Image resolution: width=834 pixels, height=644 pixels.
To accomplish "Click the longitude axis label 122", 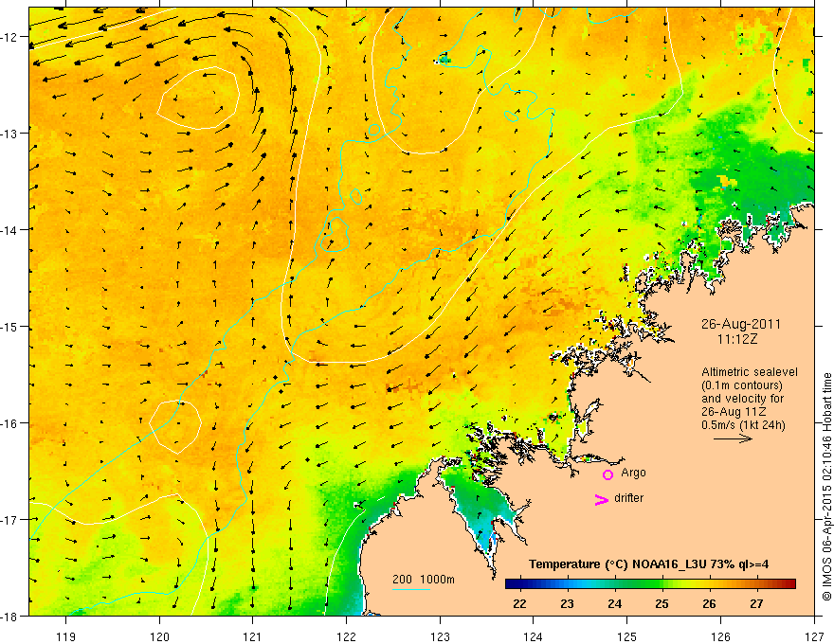I will coord(346,636).
